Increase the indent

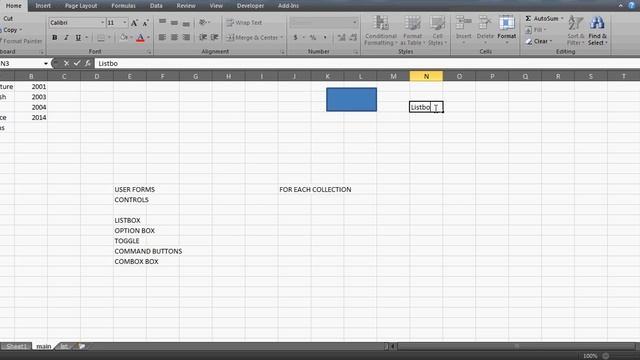pyautogui.click(x=215, y=38)
